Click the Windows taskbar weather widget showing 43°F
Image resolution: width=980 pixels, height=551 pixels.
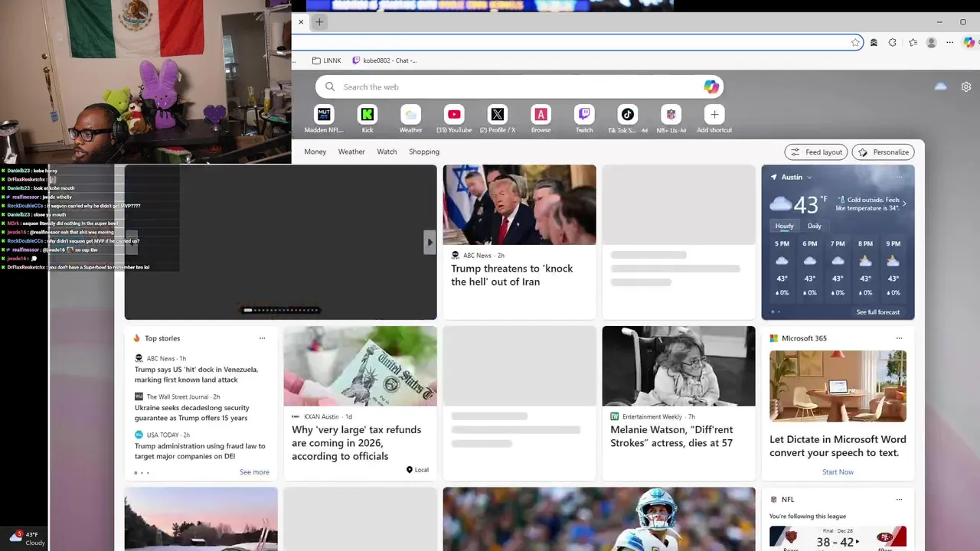pyautogui.click(x=28, y=538)
